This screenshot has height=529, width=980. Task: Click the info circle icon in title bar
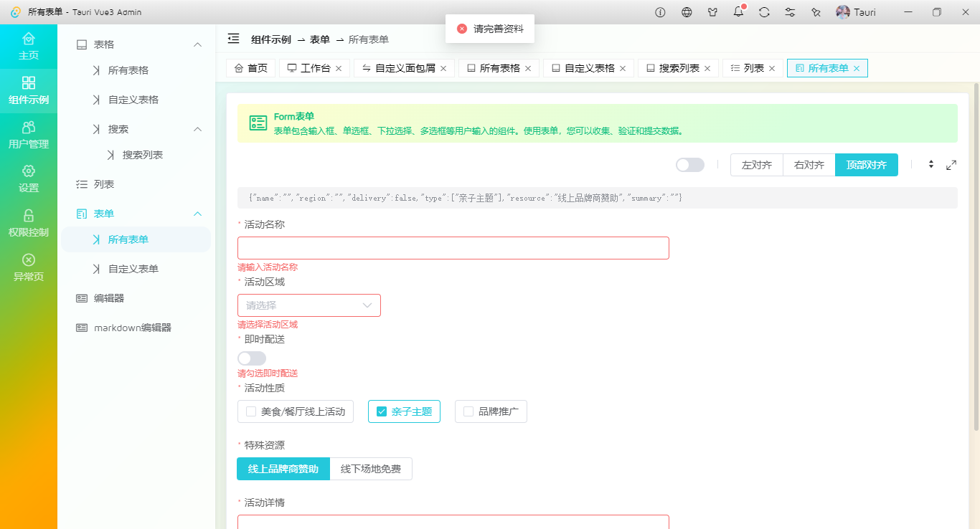point(661,12)
